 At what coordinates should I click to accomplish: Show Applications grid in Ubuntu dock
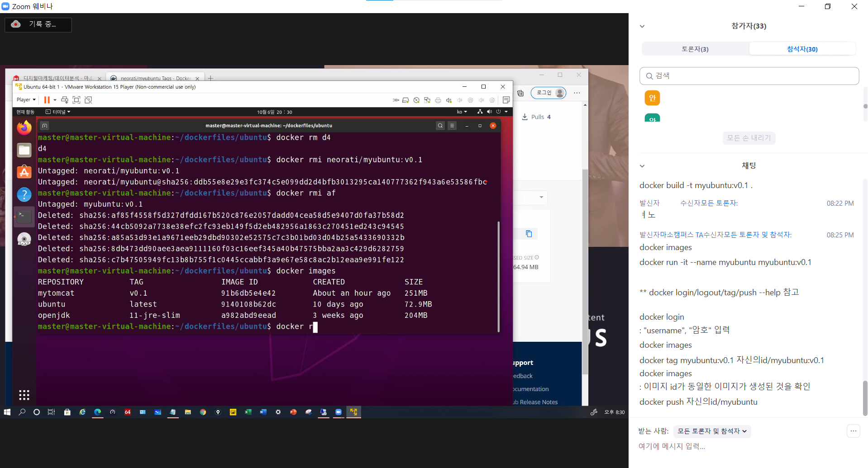point(24,395)
